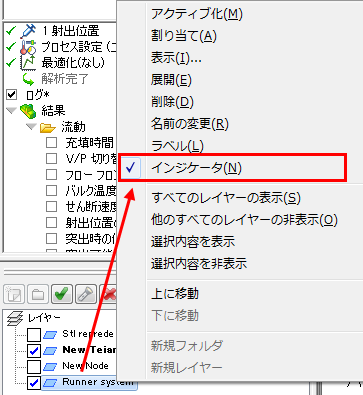The height and width of the screenshot is (395, 363).
Task: Choose 選択内容を非表示 menu entry
Action: (199, 264)
